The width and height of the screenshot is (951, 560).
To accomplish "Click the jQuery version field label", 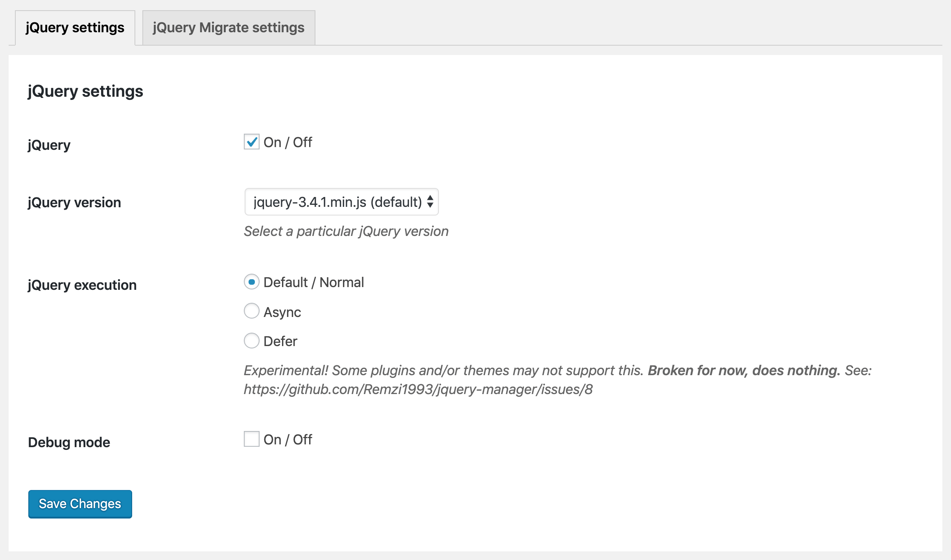I will pos(74,203).
